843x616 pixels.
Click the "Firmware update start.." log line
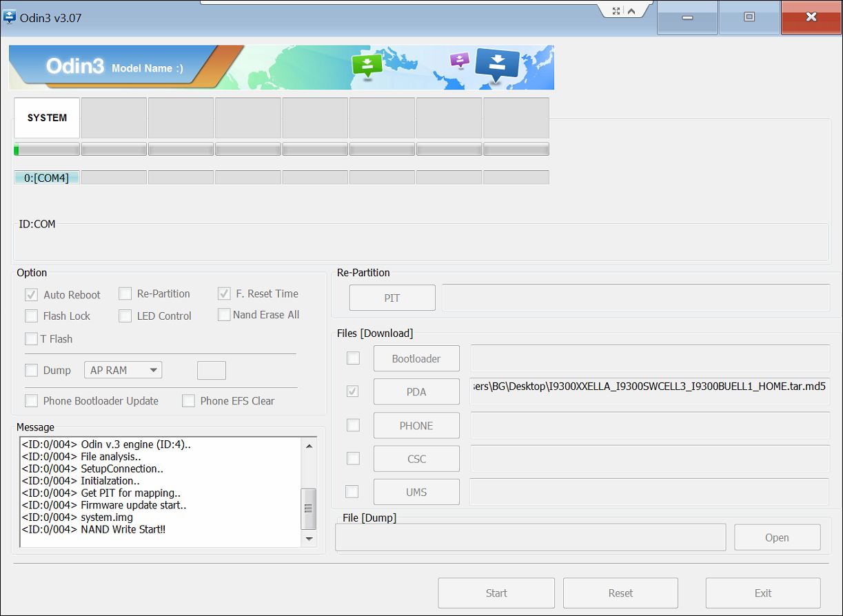tap(104, 505)
